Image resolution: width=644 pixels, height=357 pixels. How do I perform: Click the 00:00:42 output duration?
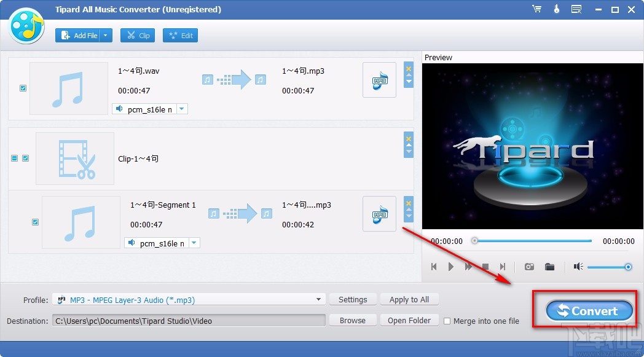298,225
